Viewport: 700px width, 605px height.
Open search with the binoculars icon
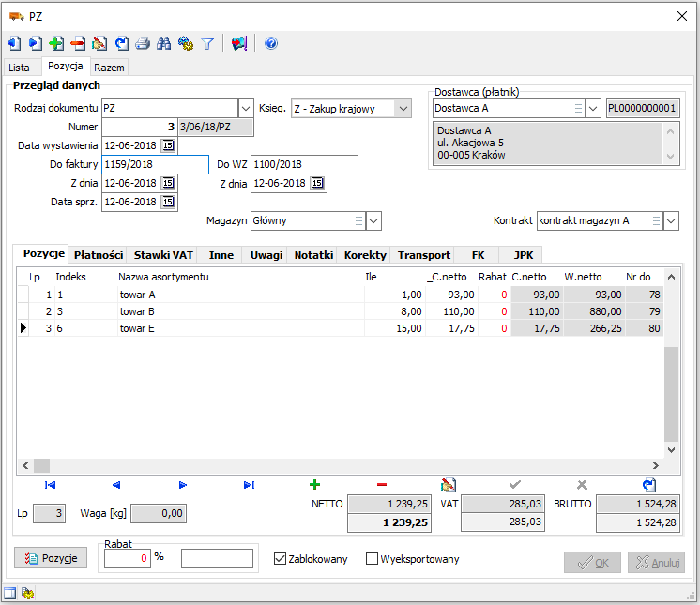tap(164, 43)
